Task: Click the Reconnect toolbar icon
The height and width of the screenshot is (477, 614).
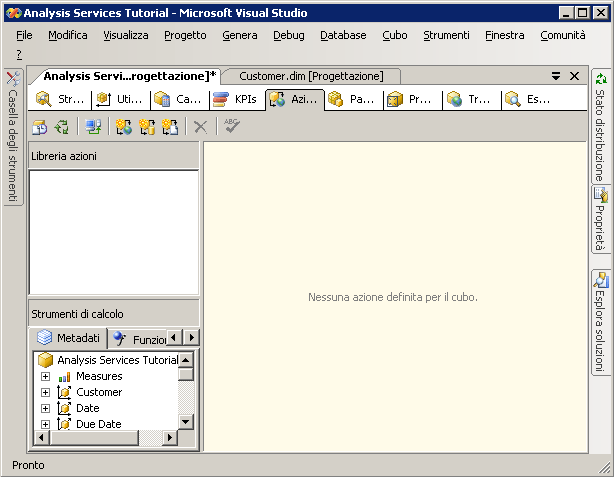Action: (62, 127)
